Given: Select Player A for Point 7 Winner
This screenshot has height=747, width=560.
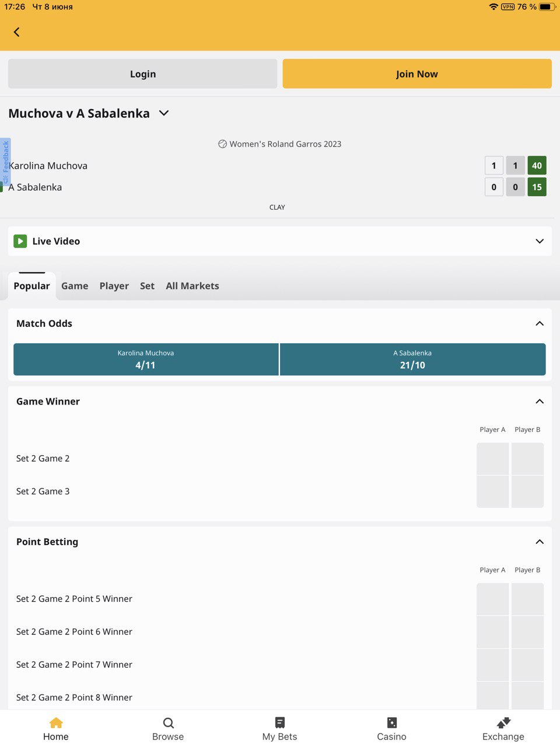Looking at the screenshot, I should [493, 665].
